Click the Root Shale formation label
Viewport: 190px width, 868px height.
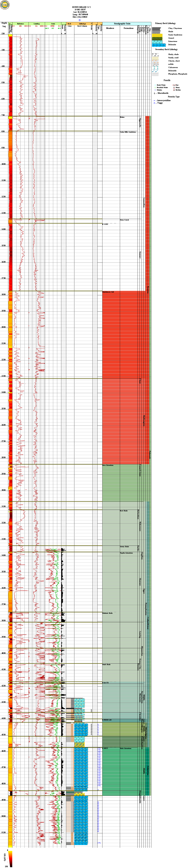124,511
